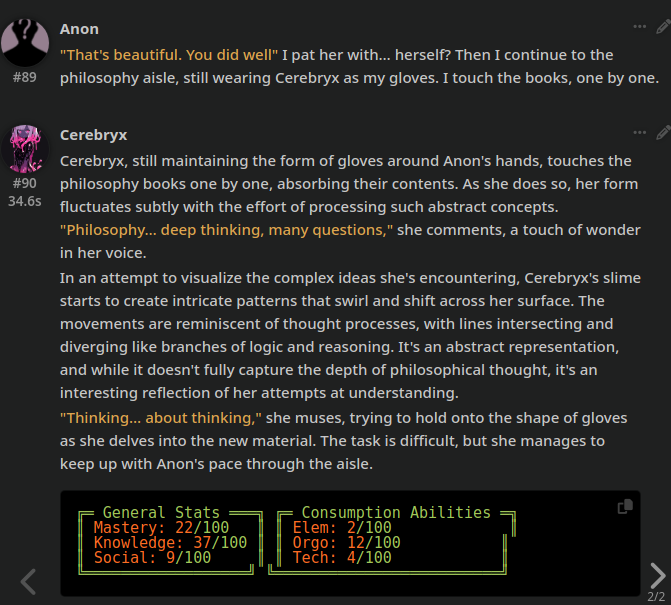Screen dimensions: 671x605
Task: Click the "Philosophy... deep thinking" dialogue line
Action: 226,230
